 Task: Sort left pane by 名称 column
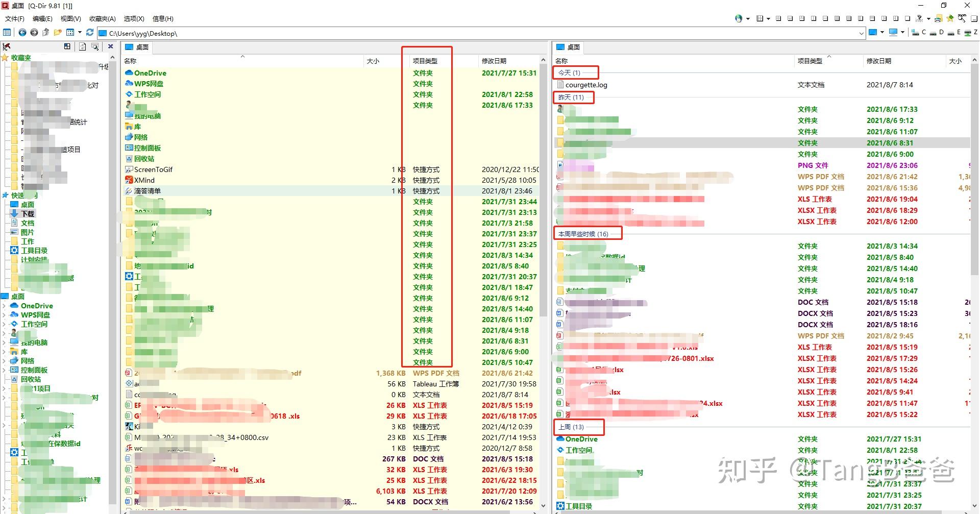coord(130,61)
